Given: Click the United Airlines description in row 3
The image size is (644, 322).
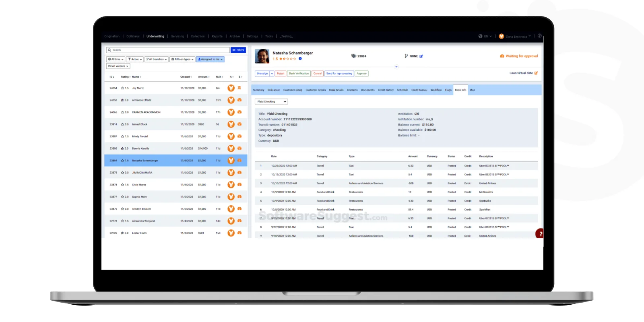Looking at the screenshot, I should [487, 183].
